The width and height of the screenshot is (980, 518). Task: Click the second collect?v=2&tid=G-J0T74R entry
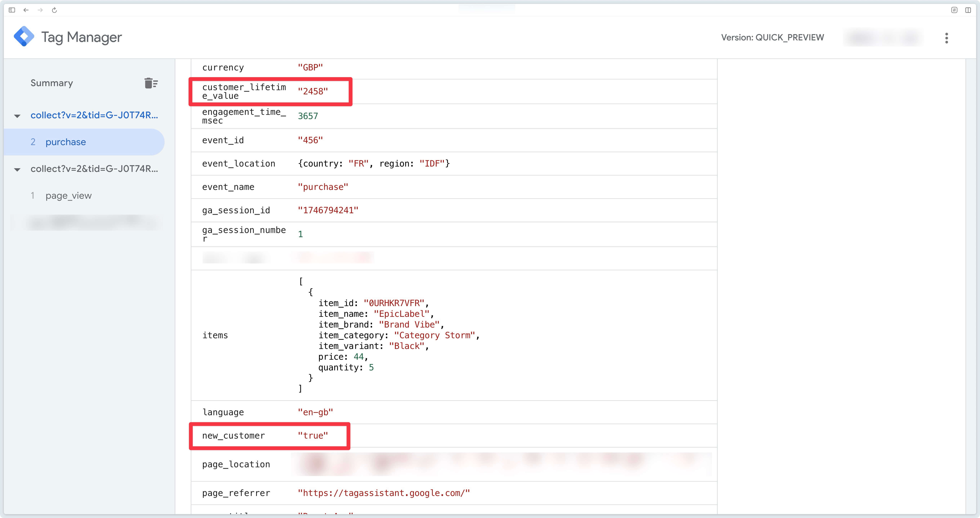tap(94, 169)
